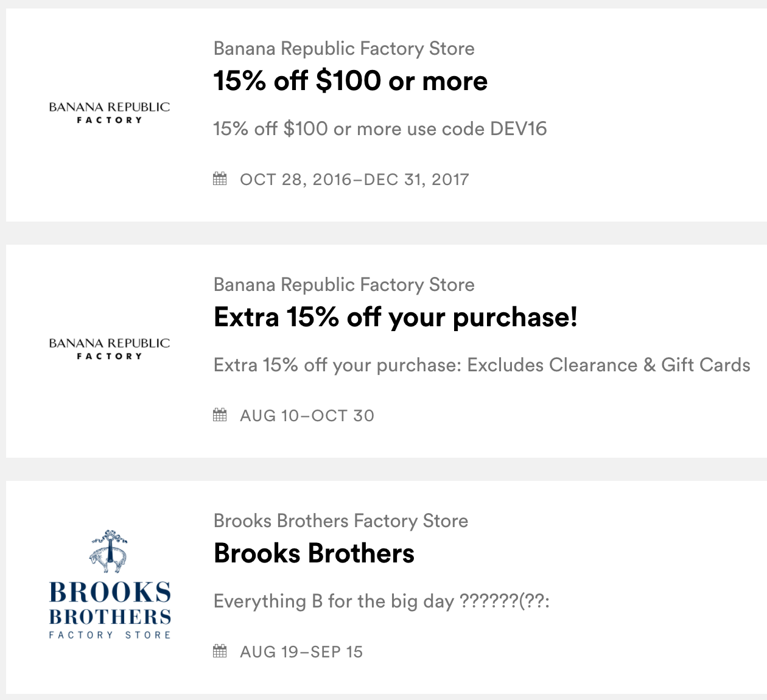Screen dimensions: 767x700
Task: Open the Brooks Brothers Factory Store logo
Action: click(110, 584)
